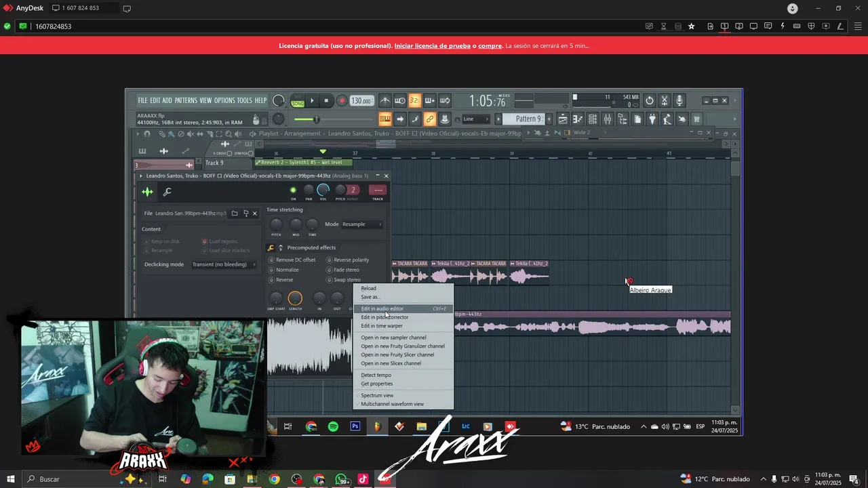Viewport: 868px width, 488px height.
Task: Click the FL Studio stop button
Action: pos(326,101)
